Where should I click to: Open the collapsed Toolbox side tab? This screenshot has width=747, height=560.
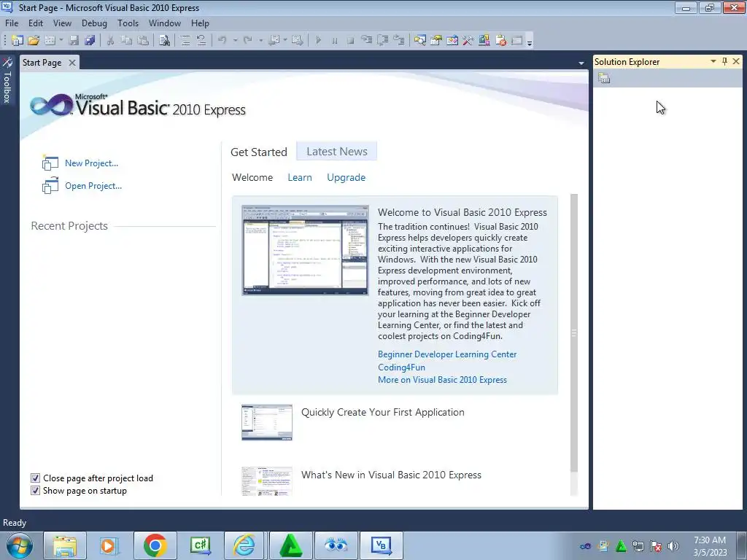click(7, 80)
